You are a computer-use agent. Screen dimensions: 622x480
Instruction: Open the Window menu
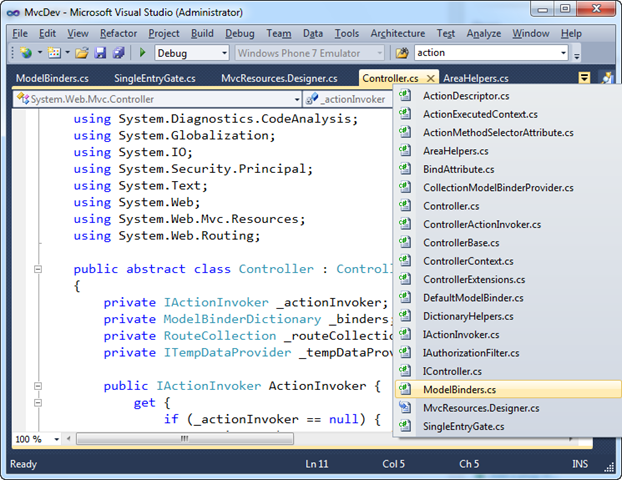[x=530, y=33]
